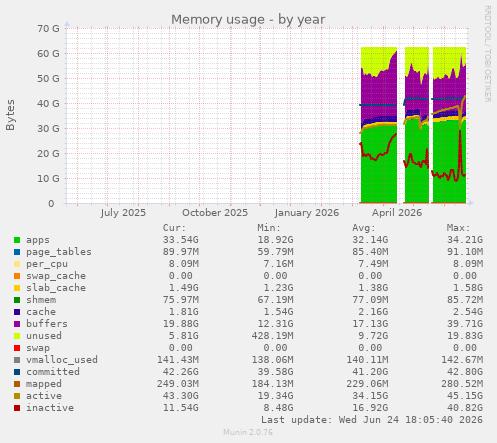The width and height of the screenshot is (497, 443).
Task: Click unused min value 428.19M
Action: click(x=272, y=336)
